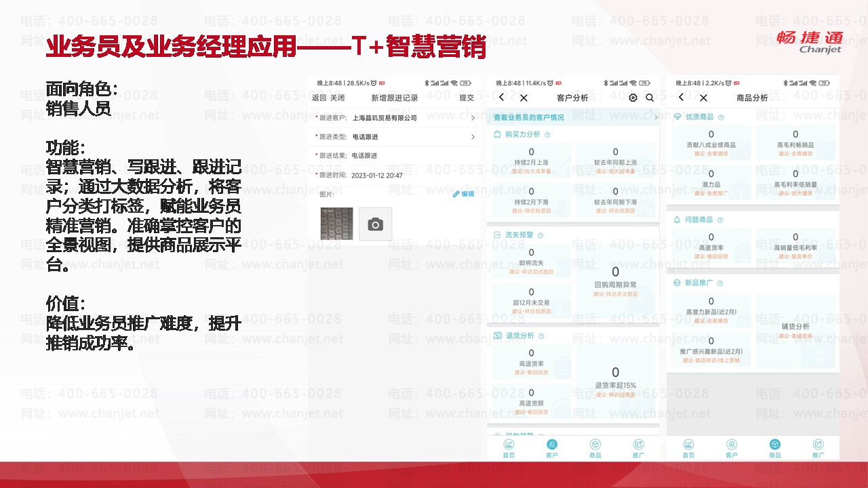Click help icon beside 退货分析

pyautogui.click(x=540, y=335)
